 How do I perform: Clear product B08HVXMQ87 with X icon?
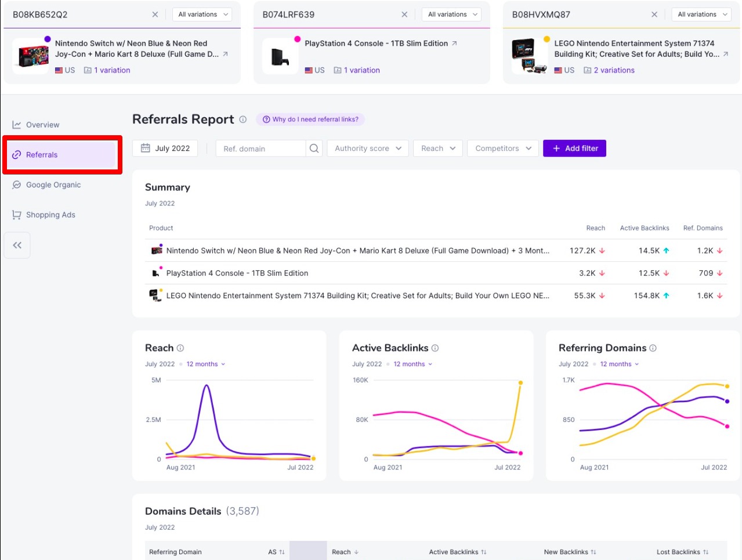[654, 15]
